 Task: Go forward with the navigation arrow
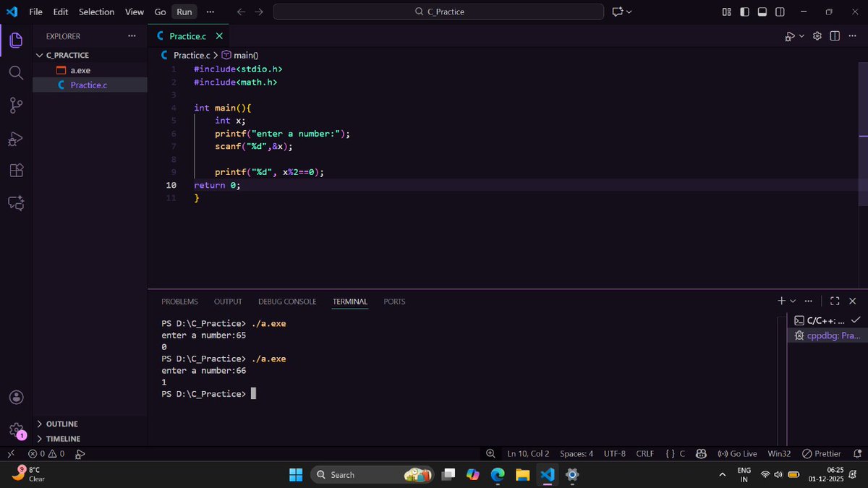pyautogui.click(x=259, y=12)
